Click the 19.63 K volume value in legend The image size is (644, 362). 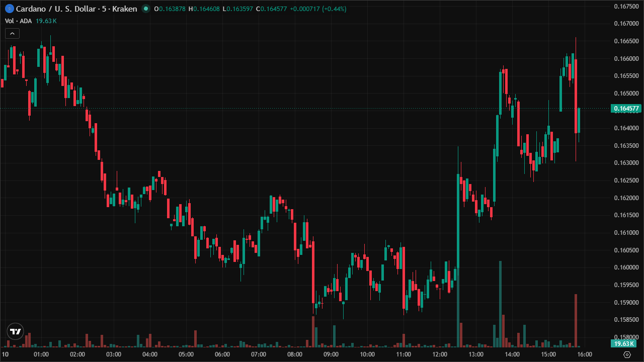(x=46, y=21)
